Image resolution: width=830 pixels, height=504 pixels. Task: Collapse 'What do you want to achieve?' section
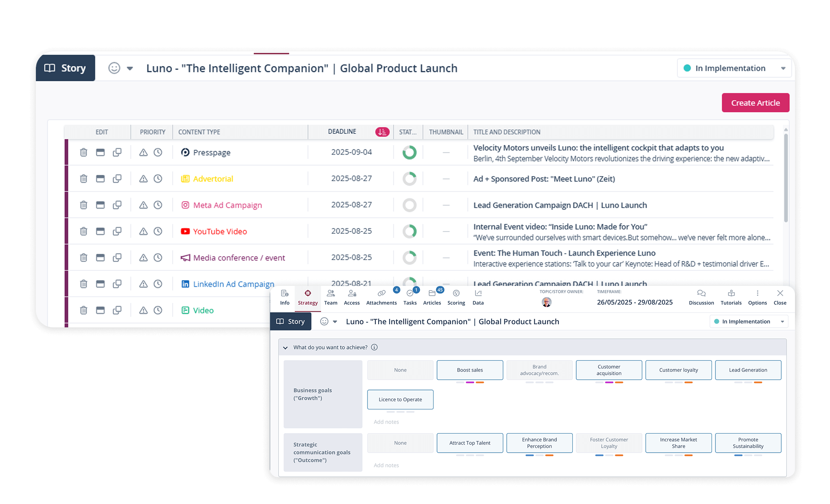pyautogui.click(x=285, y=348)
